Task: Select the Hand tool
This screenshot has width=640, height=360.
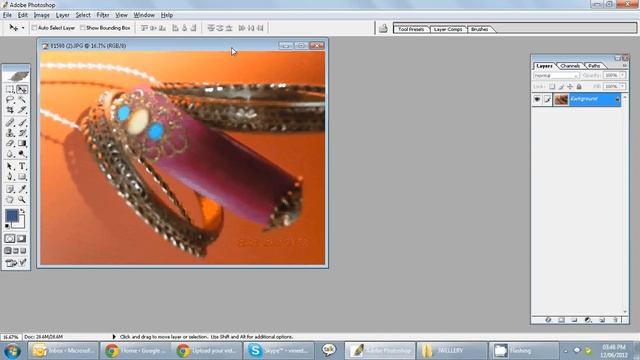Action: [10, 200]
